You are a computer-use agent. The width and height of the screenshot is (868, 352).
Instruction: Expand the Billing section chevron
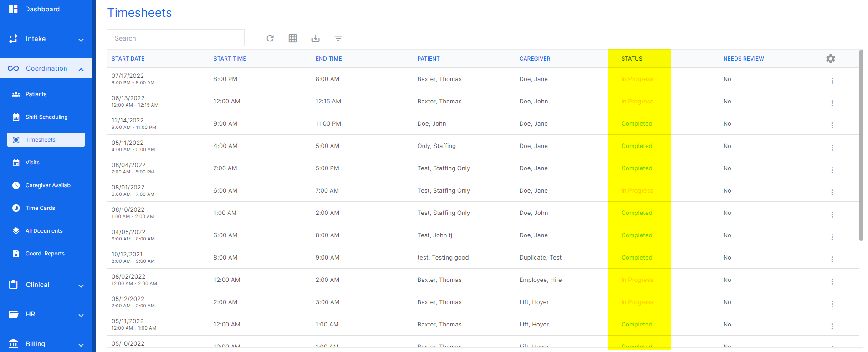[81, 345]
